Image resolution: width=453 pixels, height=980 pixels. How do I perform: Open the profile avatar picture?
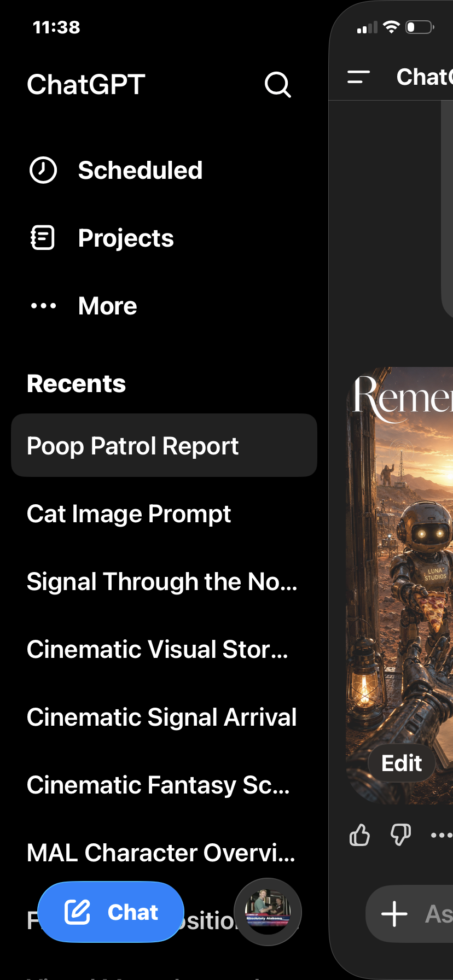[x=268, y=912]
